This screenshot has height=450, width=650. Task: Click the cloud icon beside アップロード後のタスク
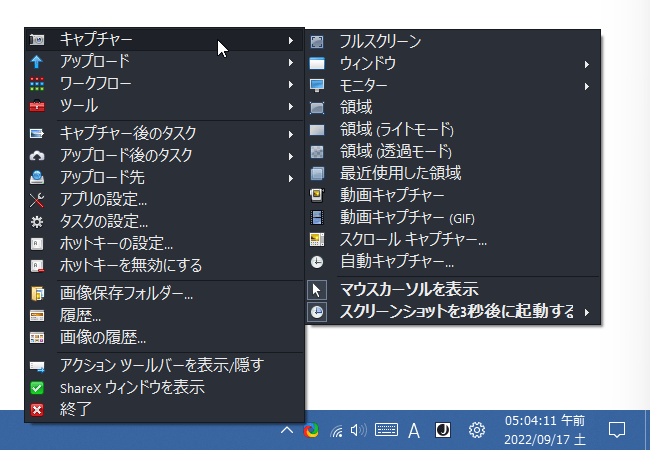(x=37, y=156)
